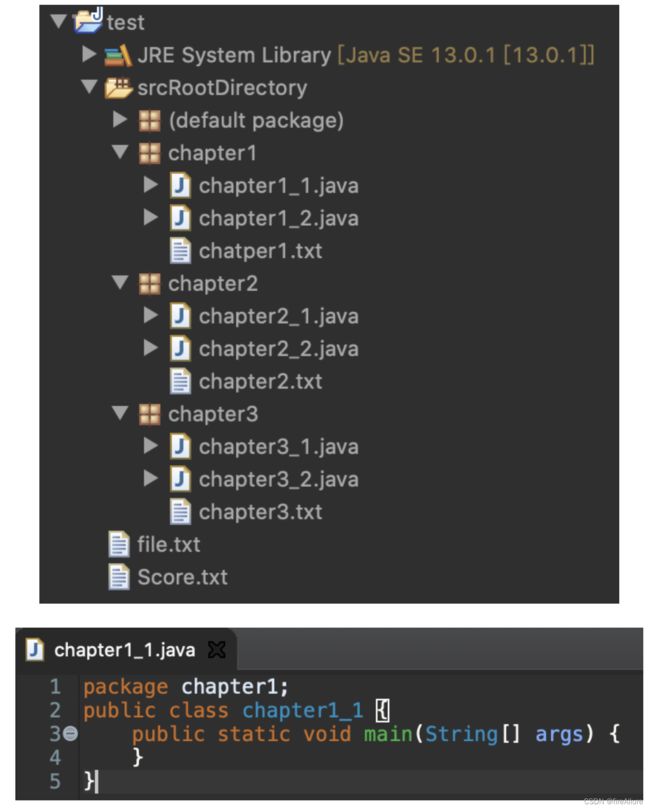The width and height of the screenshot is (650, 809).
Task: Click the JRE System Library books icon
Action: pyautogui.click(x=118, y=55)
